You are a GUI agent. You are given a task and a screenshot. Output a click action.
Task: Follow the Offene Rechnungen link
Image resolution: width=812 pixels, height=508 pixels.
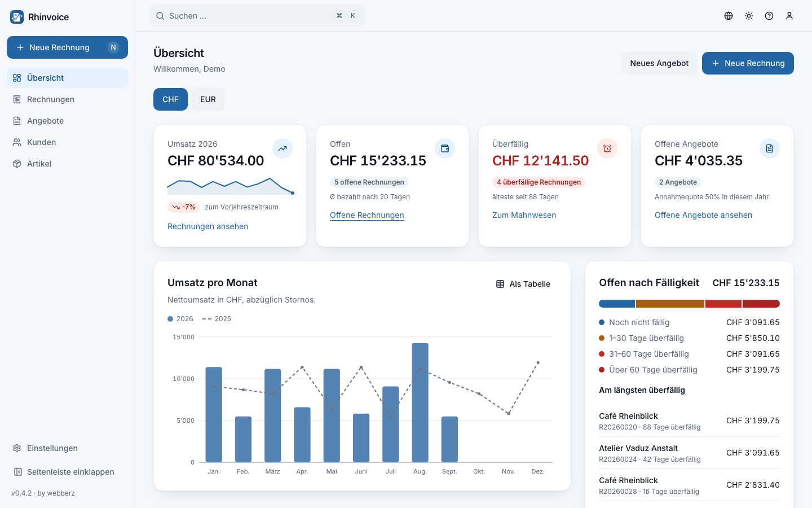(x=367, y=215)
